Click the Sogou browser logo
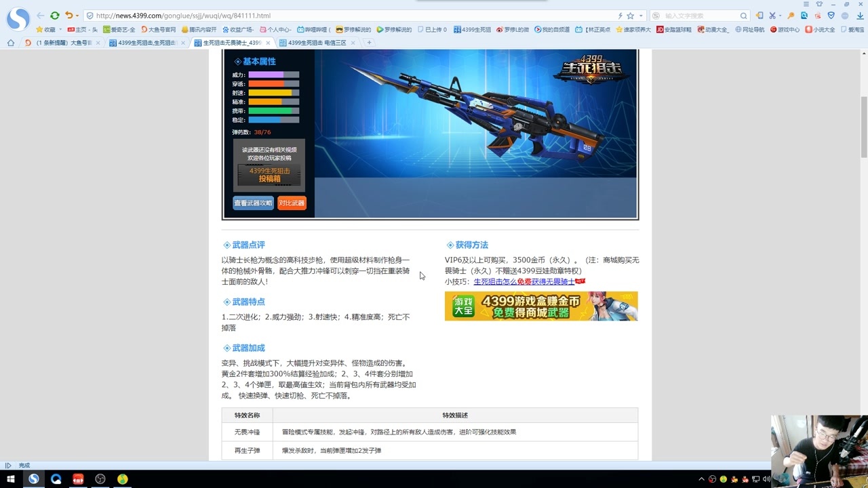The image size is (868, 488). (x=18, y=19)
